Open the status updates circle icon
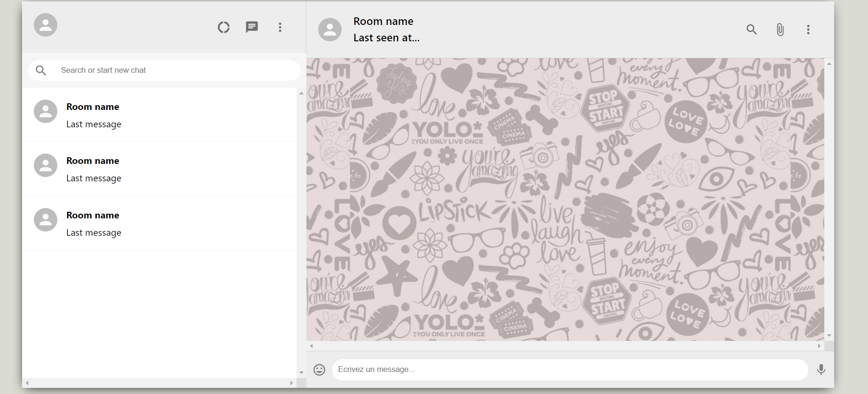The width and height of the screenshot is (868, 394). click(x=224, y=27)
